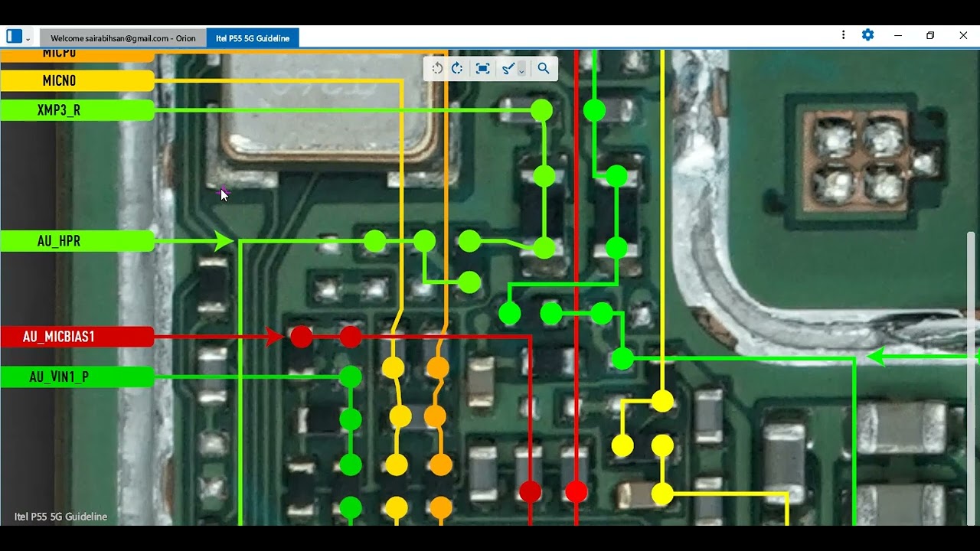Rotate the board image clockwise
This screenshot has height=551, width=980.
(x=457, y=68)
